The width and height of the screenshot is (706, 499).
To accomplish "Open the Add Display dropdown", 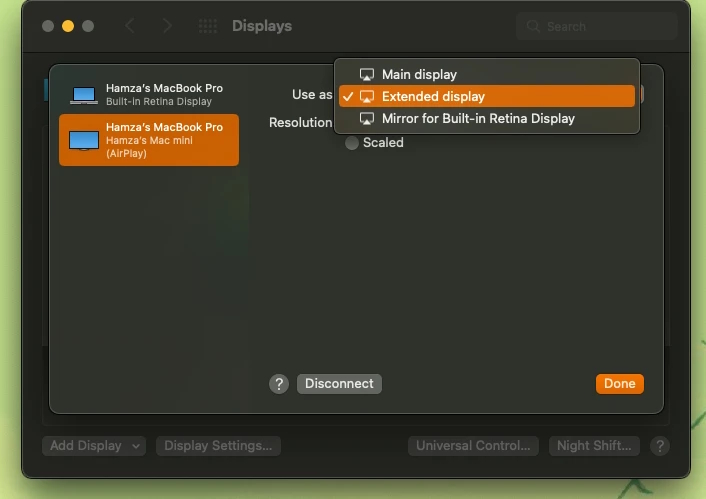I will click(94, 446).
